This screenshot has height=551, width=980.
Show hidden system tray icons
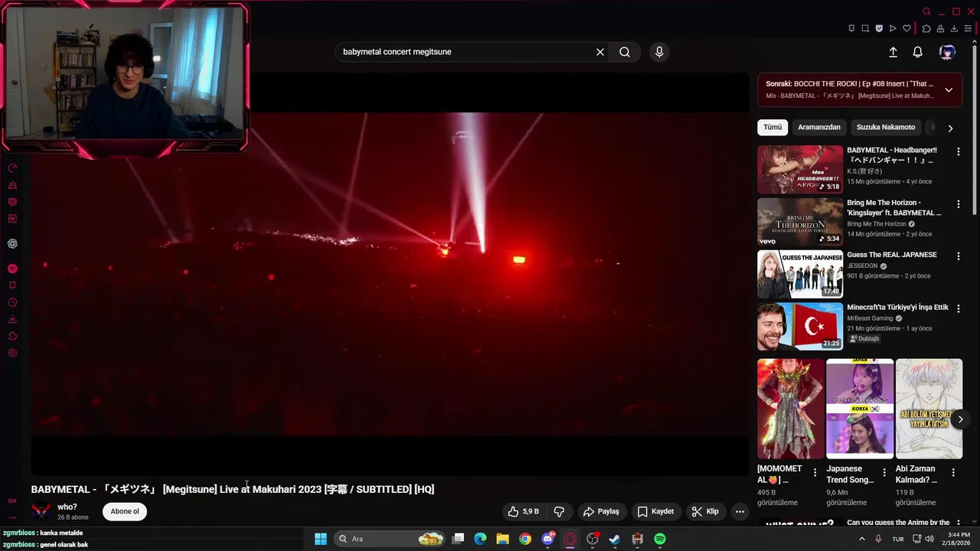(x=862, y=539)
